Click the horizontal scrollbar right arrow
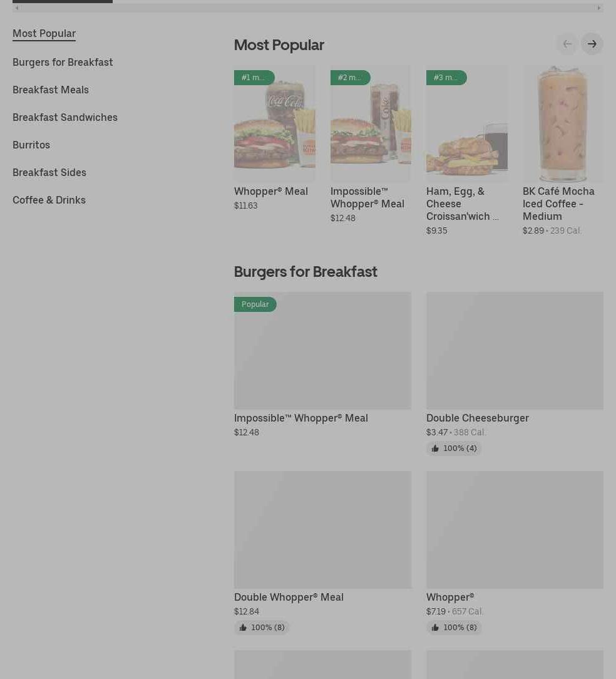 pyautogui.click(x=598, y=8)
